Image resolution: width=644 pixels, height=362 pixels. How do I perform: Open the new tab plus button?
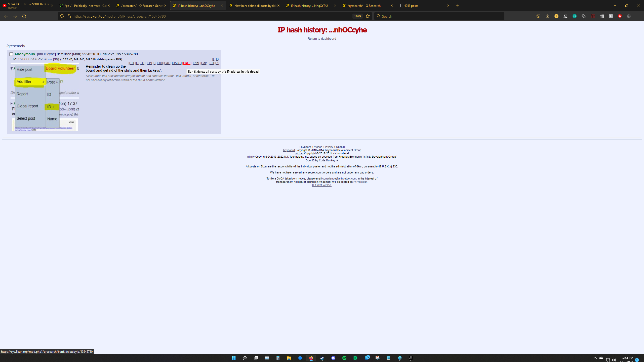(458, 6)
